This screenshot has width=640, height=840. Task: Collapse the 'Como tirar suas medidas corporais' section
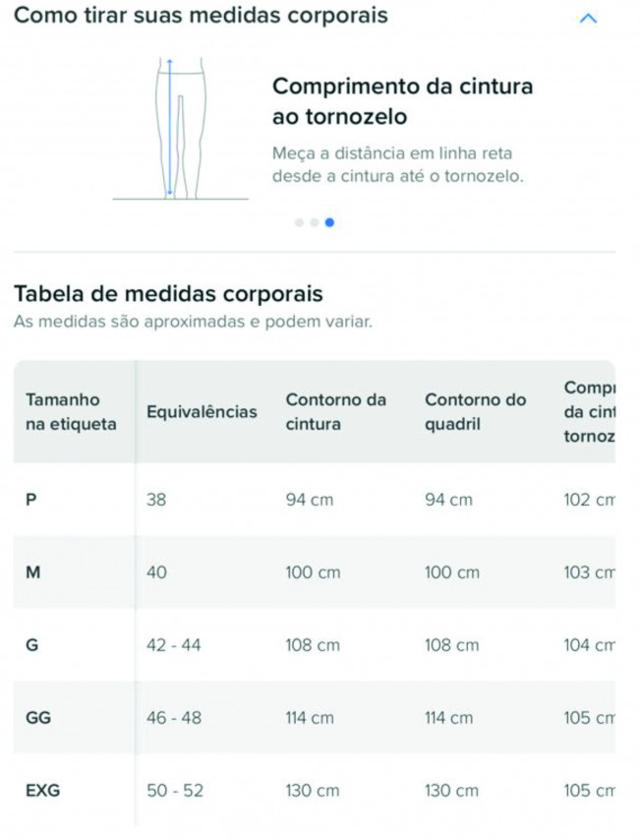click(x=589, y=19)
